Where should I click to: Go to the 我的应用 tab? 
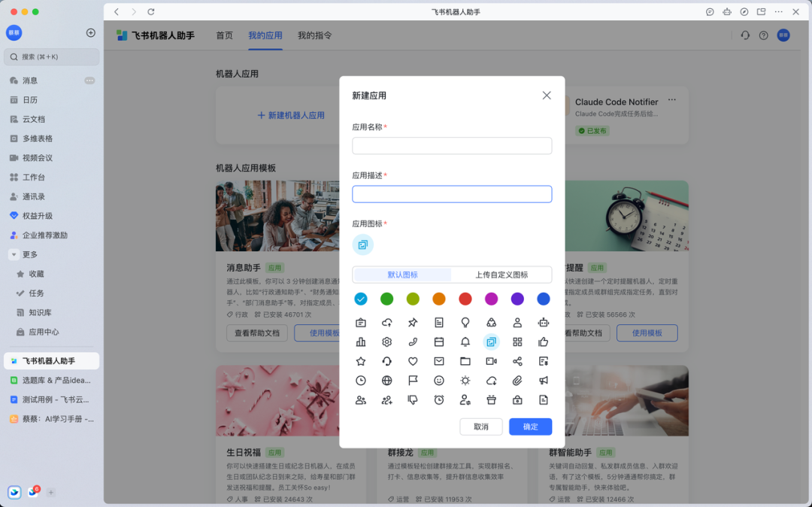point(265,35)
